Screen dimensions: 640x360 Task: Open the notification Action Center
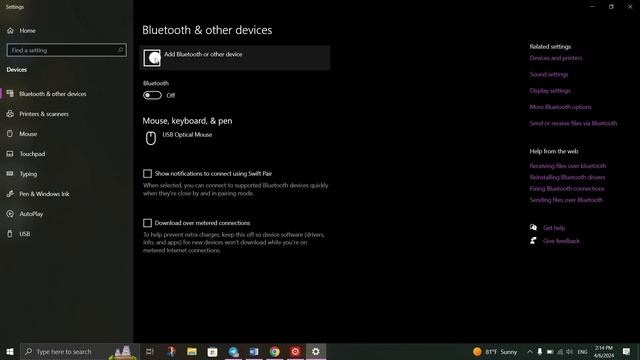point(627,351)
